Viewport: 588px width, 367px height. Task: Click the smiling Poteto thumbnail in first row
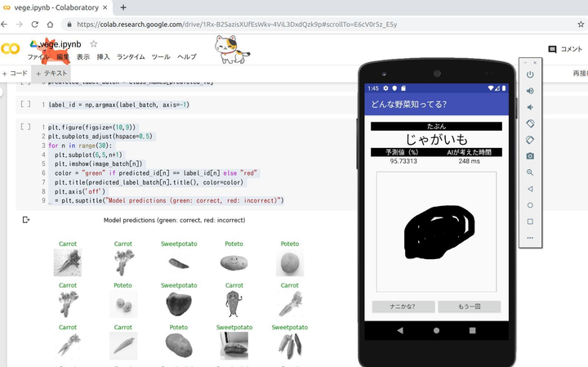[x=234, y=262]
